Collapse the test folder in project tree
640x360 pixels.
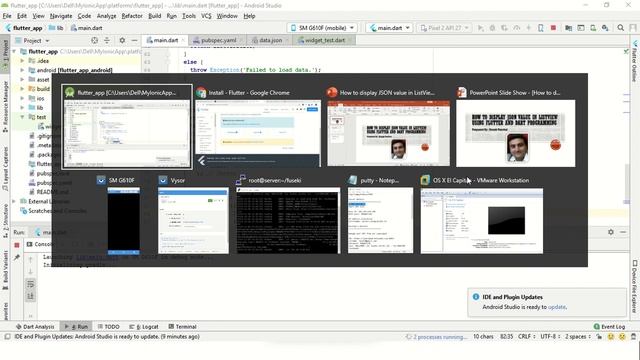point(22,117)
